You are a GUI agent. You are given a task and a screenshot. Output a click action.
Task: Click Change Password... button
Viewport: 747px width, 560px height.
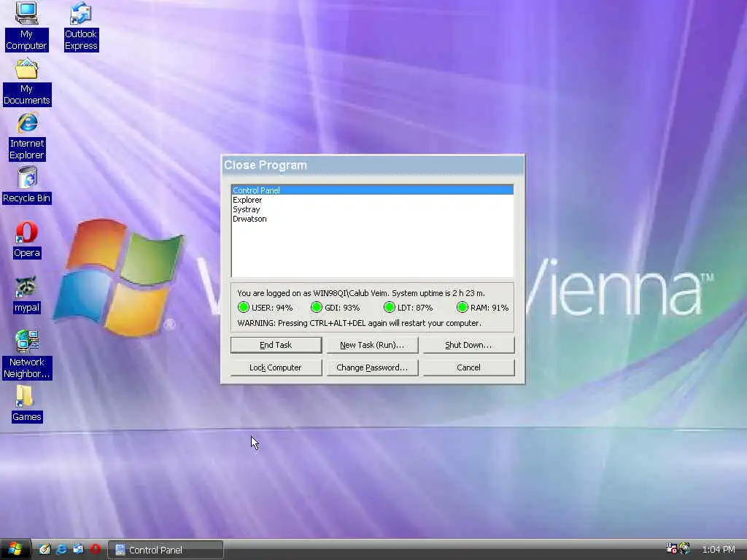click(372, 367)
